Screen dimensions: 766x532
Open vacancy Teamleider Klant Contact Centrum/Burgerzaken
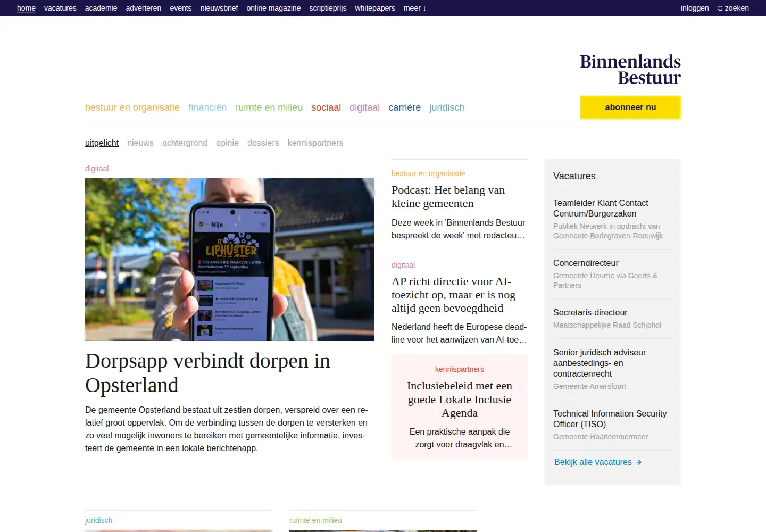point(601,208)
